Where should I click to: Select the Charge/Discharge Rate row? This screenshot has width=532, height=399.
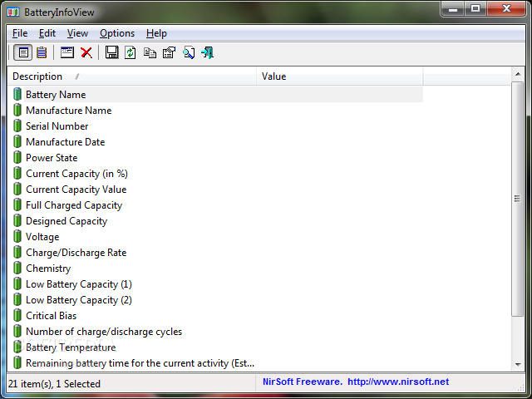(217, 253)
